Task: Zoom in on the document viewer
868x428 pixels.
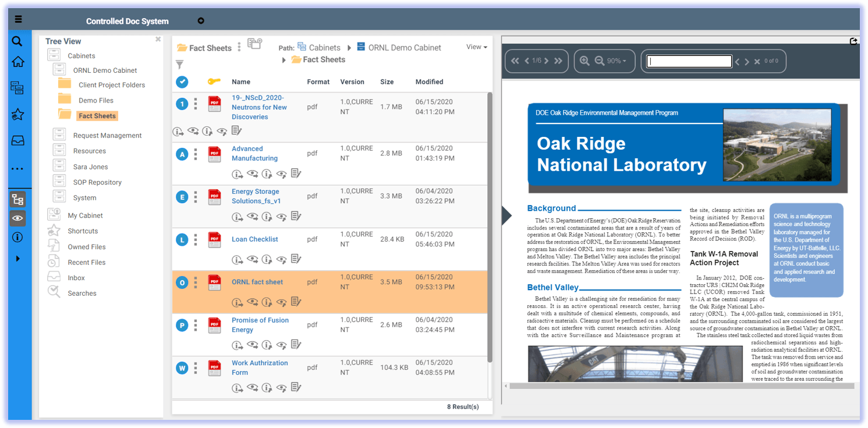Action: [584, 61]
